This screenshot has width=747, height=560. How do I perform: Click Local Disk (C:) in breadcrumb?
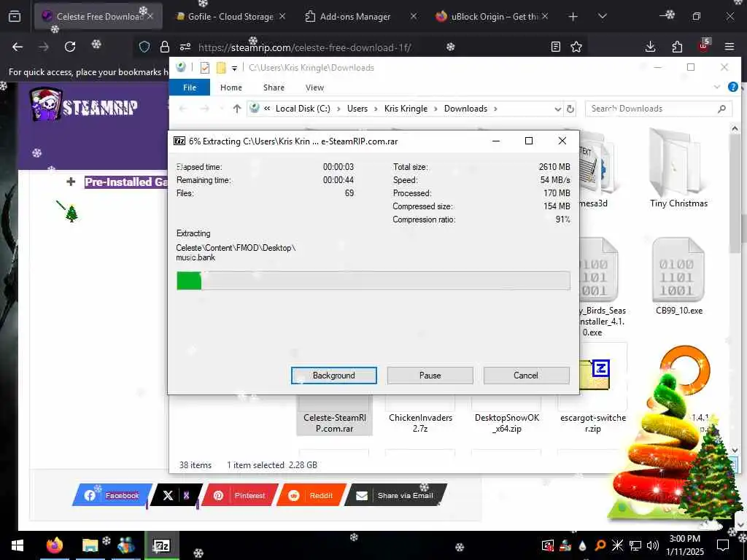point(303,109)
